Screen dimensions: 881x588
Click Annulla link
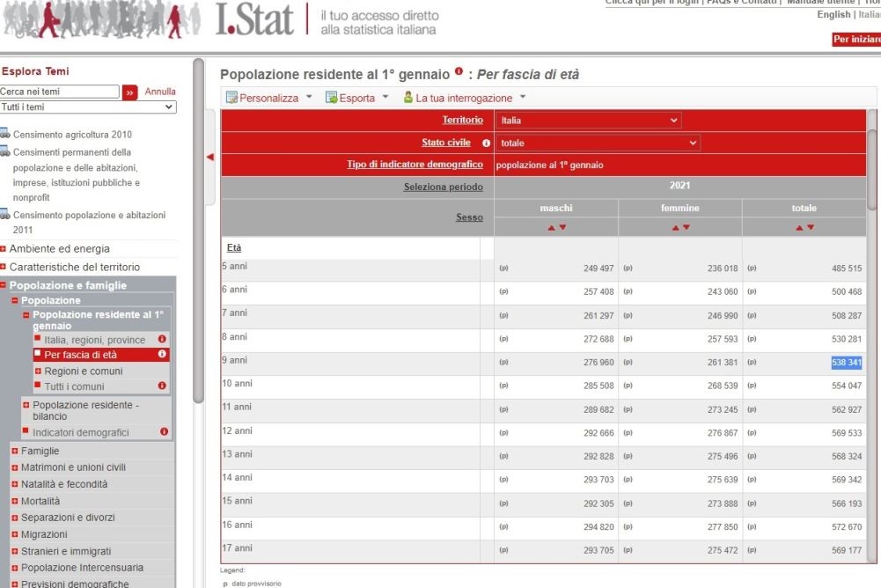(160, 91)
